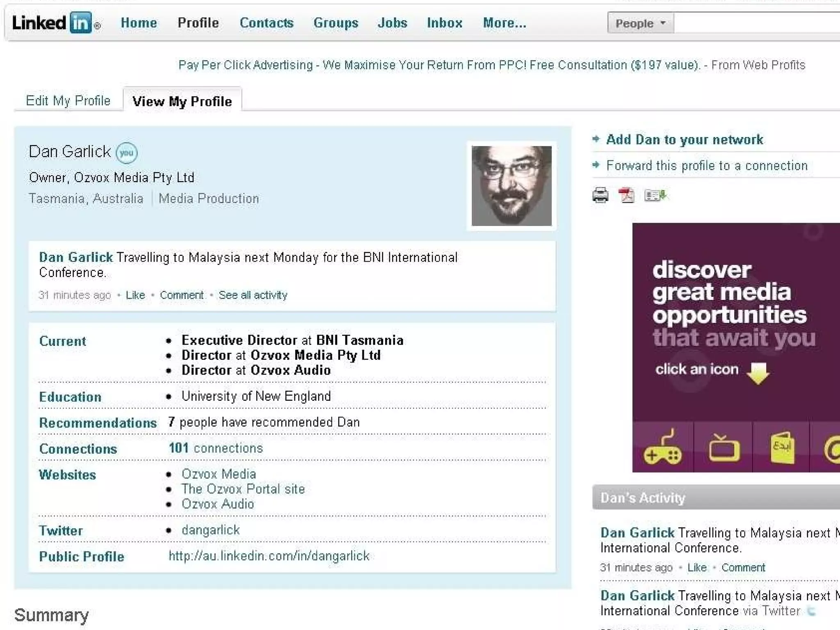Open See all activity link
Viewport: 840px width, 630px height.
tap(253, 295)
